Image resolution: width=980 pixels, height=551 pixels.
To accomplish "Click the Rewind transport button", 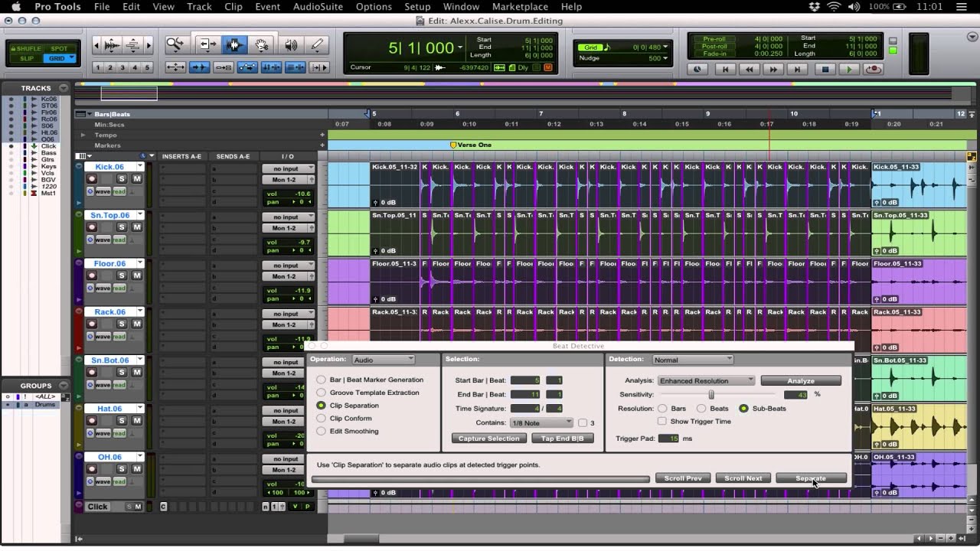I will coord(748,69).
